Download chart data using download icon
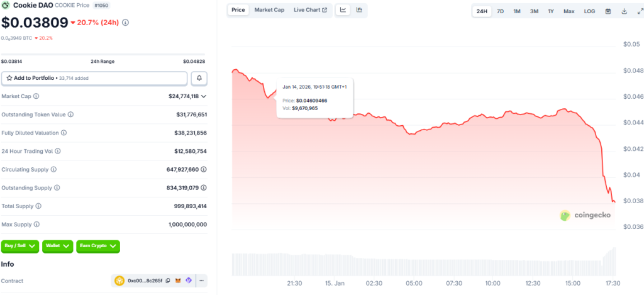 (625, 11)
